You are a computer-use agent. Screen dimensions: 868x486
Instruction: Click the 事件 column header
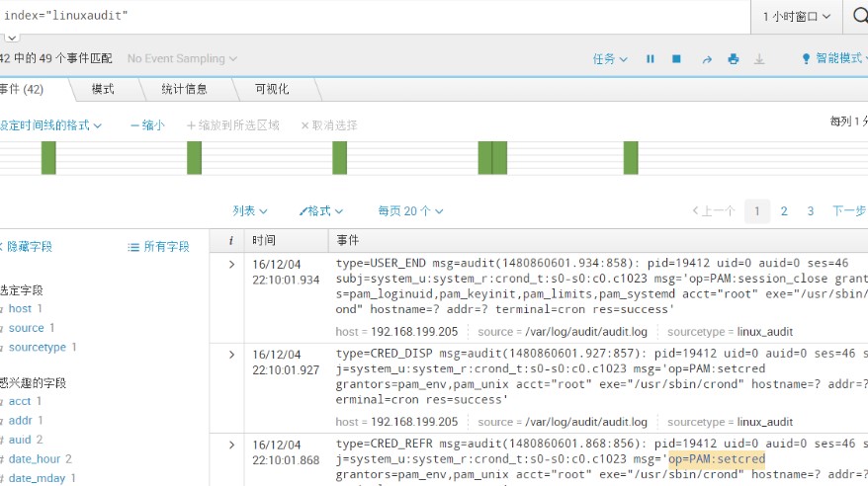(x=348, y=240)
